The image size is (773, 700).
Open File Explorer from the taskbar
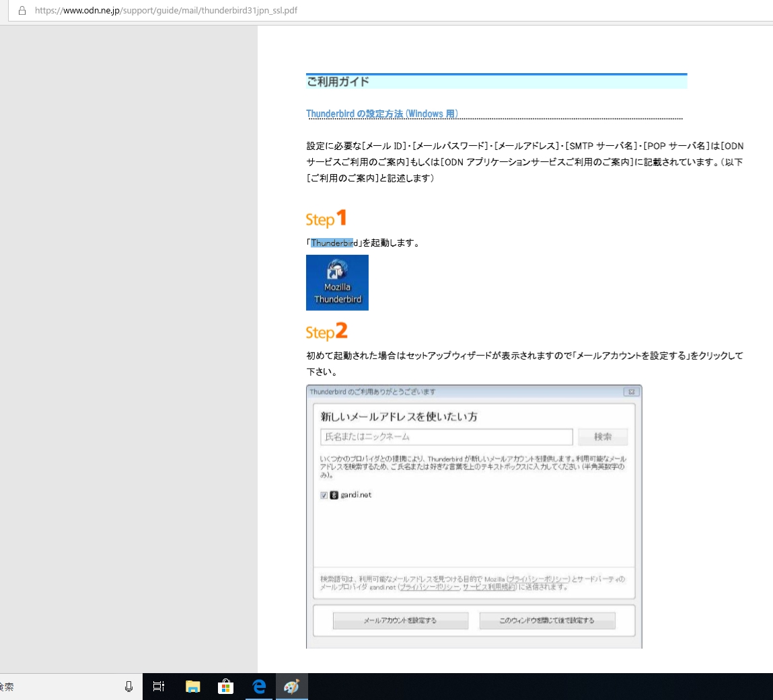192,686
